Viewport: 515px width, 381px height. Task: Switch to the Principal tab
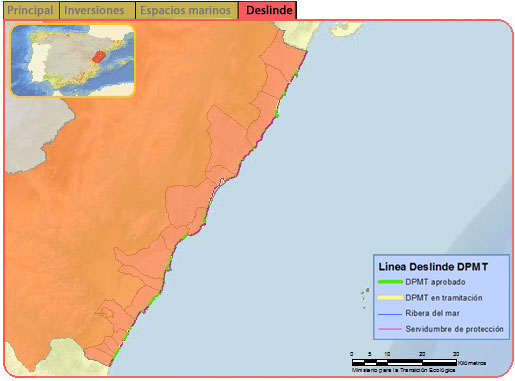[31, 10]
